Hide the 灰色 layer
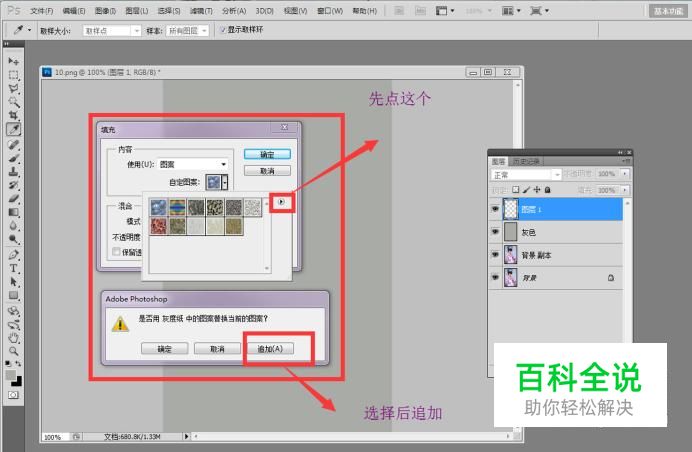This screenshot has width=692, height=452. (495, 232)
